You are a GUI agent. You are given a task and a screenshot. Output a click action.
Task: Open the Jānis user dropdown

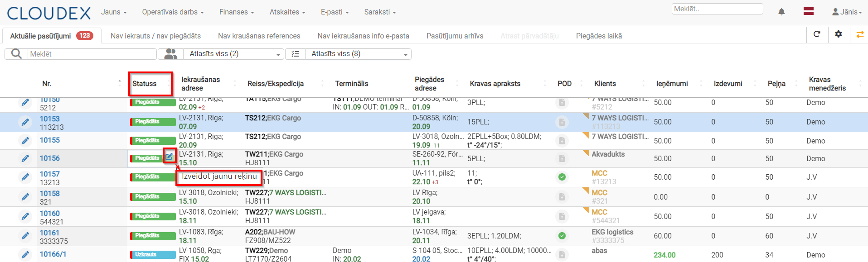pos(847,12)
